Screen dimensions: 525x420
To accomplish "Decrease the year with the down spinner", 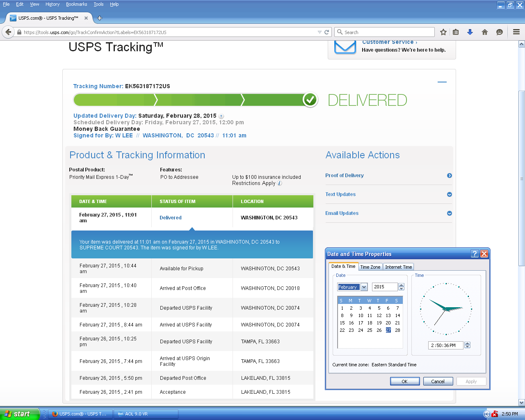I will 402,289.
